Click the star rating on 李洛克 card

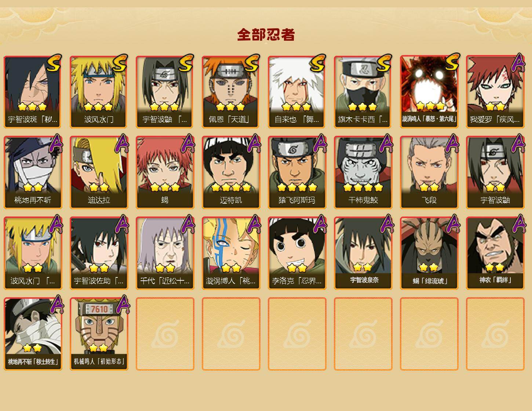[x=297, y=268]
